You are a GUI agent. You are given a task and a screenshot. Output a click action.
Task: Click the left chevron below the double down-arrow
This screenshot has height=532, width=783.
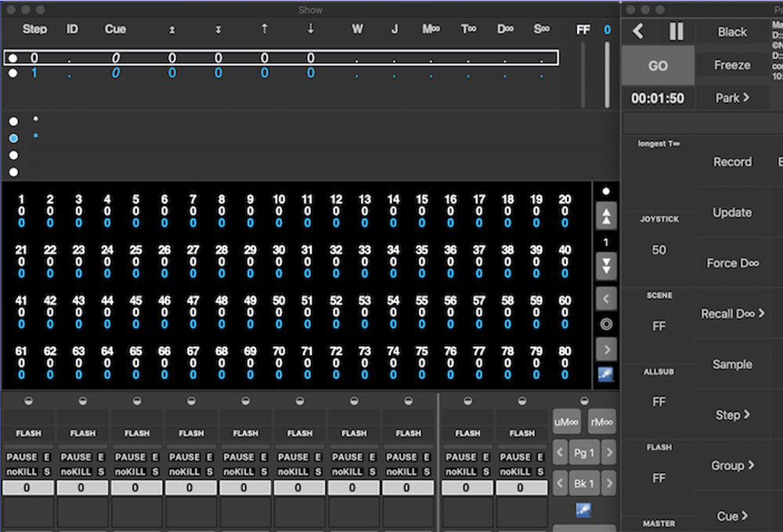click(606, 299)
